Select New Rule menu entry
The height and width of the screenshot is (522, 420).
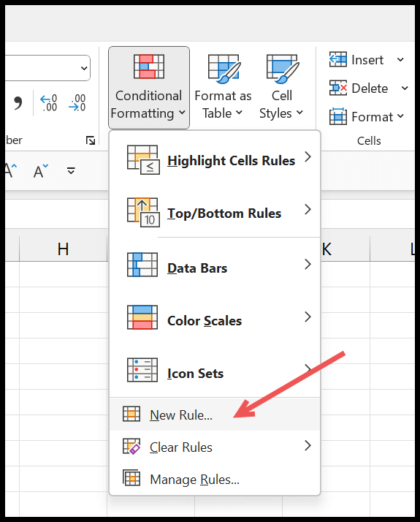[x=215, y=415]
